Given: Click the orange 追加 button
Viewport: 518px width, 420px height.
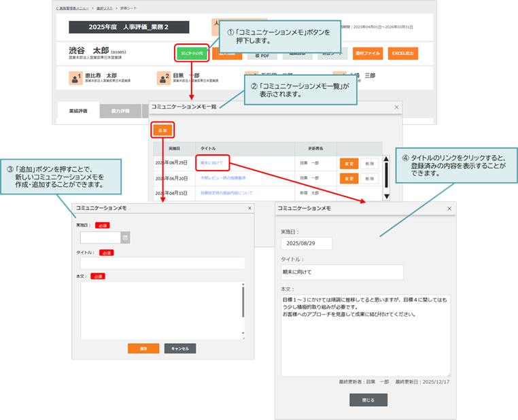Looking at the screenshot, I should [x=162, y=129].
